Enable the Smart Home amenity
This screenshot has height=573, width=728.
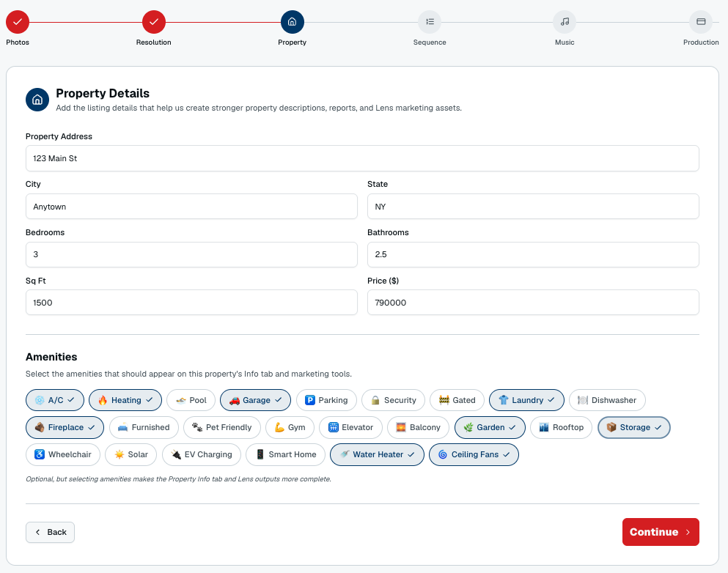click(285, 454)
